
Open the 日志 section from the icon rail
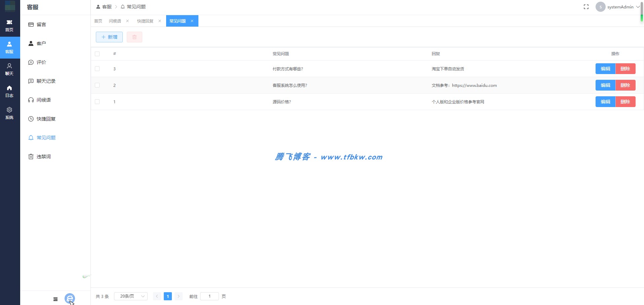click(x=9, y=91)
